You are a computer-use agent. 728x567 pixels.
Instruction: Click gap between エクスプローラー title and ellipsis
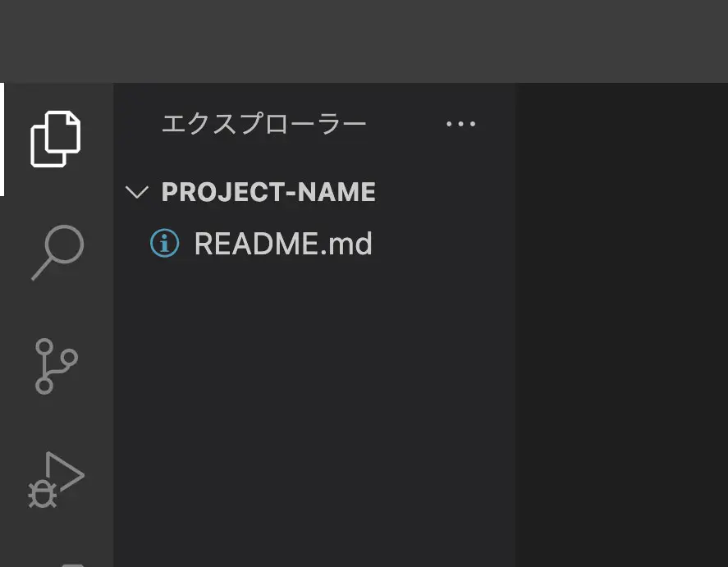406,125
